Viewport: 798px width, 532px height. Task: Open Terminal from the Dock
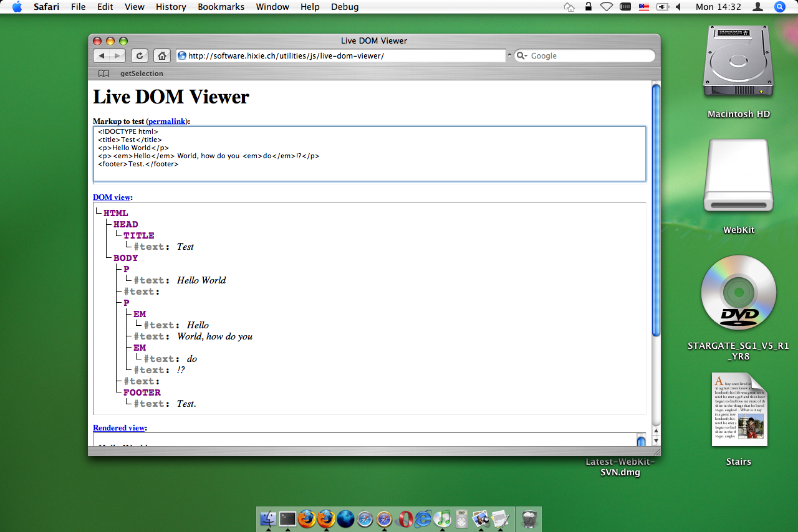pyautogui.click(x=287, y=518)
